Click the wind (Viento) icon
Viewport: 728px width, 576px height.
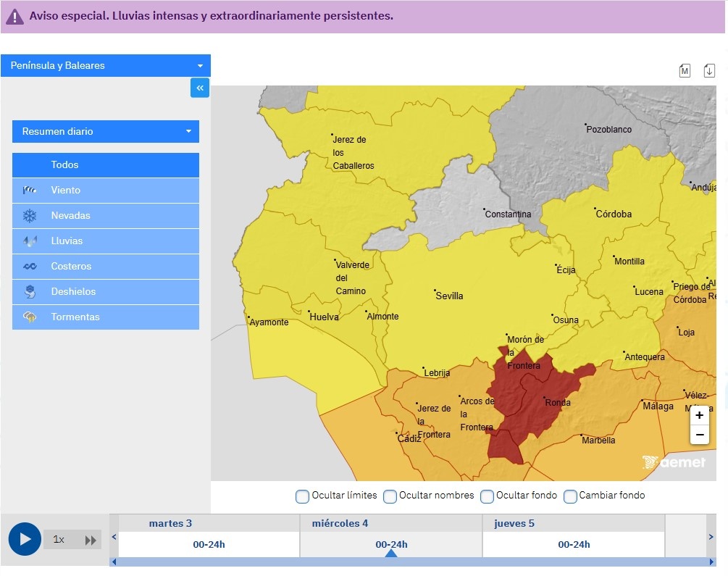pyautogui.click(x=30, y=191)
